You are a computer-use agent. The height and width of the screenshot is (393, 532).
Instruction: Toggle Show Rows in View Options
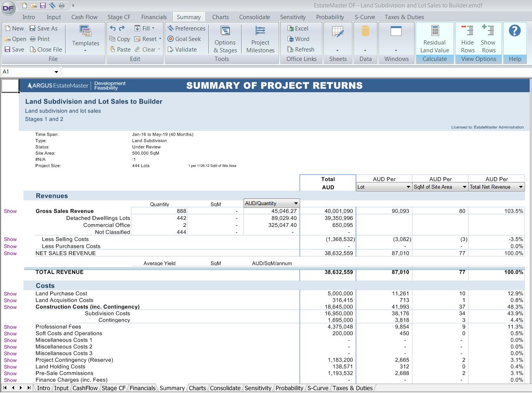(488, 38)
